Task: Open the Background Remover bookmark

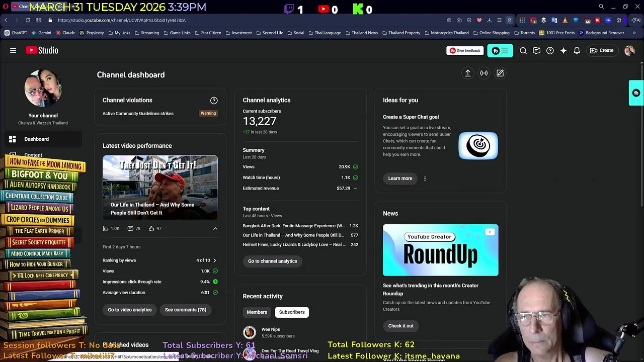Action: pyautogui.click(x=601, y=33)
